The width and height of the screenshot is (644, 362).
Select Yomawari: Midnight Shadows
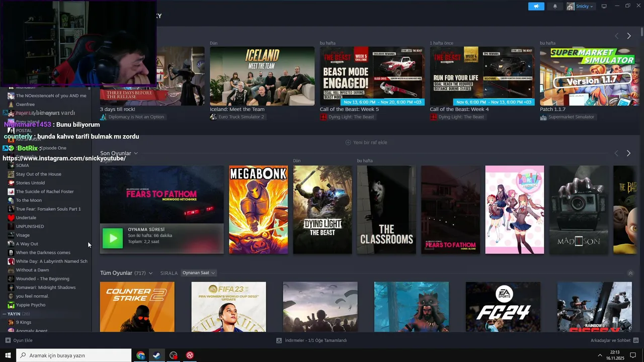tap(45, 287)
